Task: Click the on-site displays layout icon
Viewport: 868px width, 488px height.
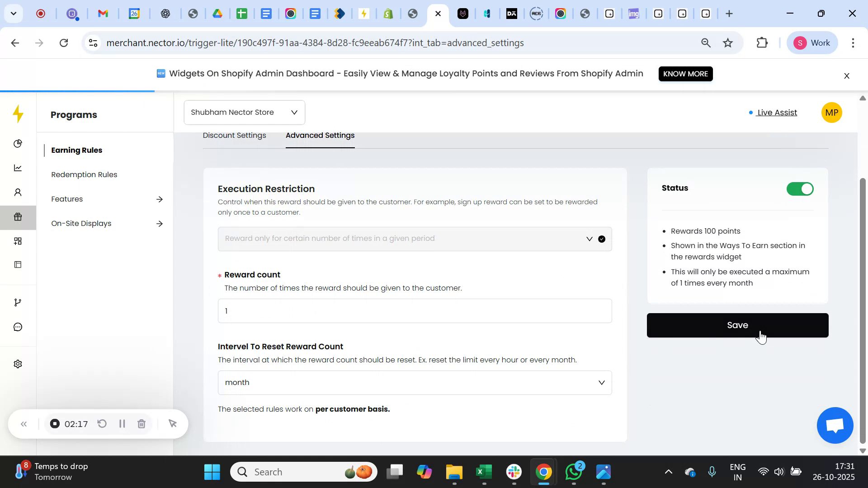Action: 18,264
